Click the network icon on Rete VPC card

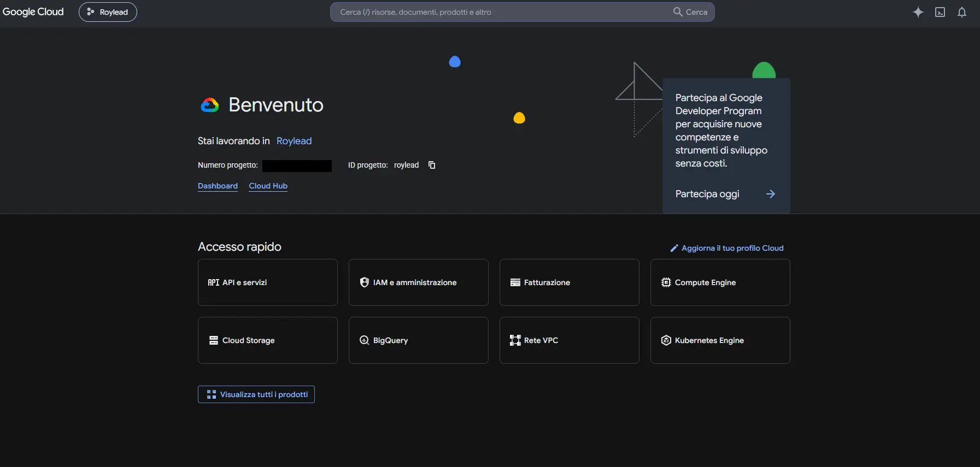(x=515, y=340)
